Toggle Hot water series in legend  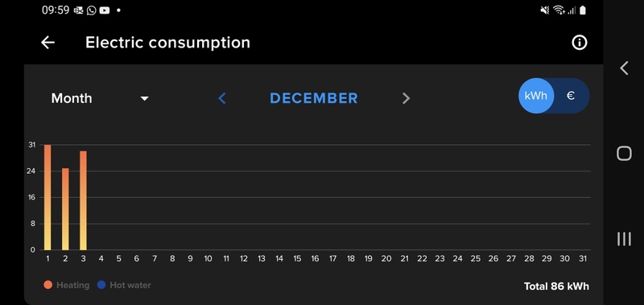coord(124,285)
